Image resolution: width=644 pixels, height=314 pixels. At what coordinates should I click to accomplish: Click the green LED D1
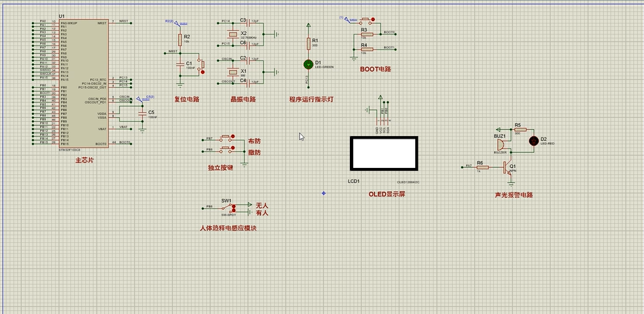pos(308,64)
